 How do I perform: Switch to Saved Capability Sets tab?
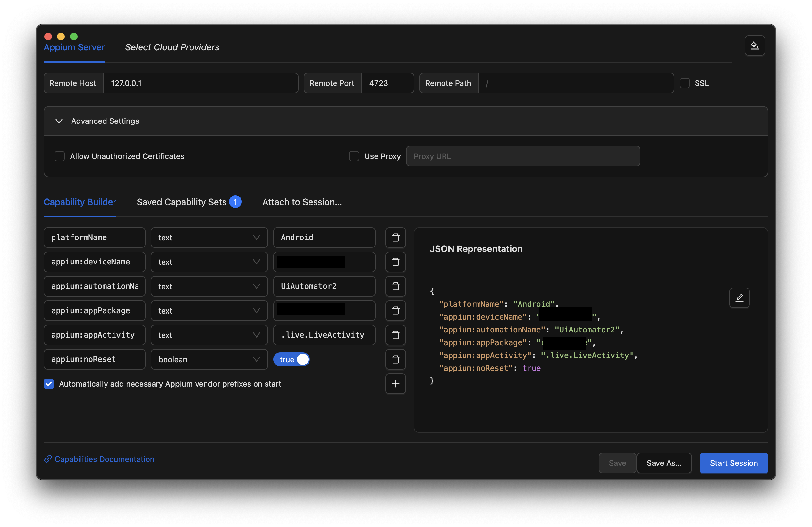pos(182,202)
